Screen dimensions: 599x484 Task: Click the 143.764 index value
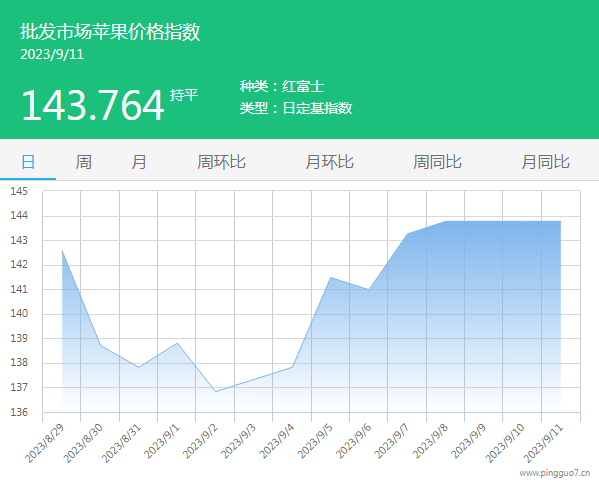click(93, 105)
